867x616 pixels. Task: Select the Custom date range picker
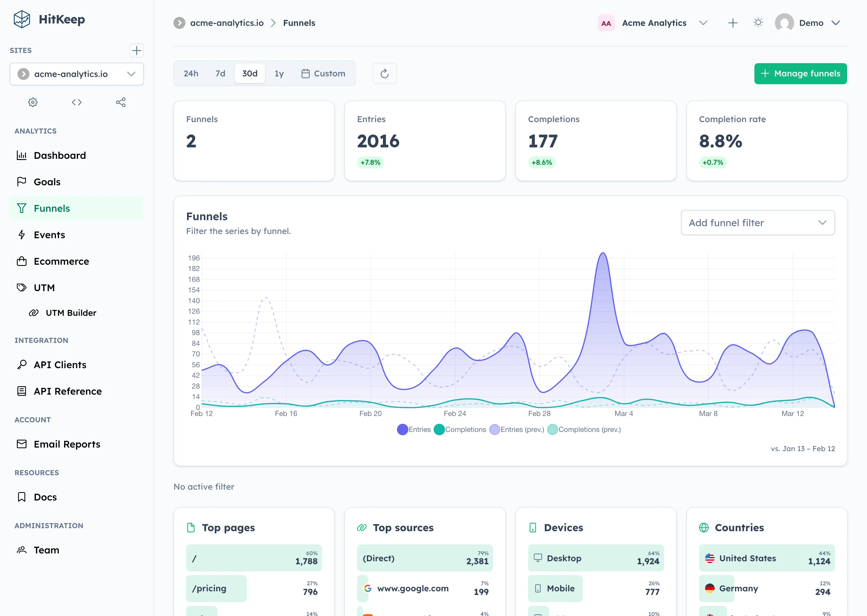(x=323, y=73)
